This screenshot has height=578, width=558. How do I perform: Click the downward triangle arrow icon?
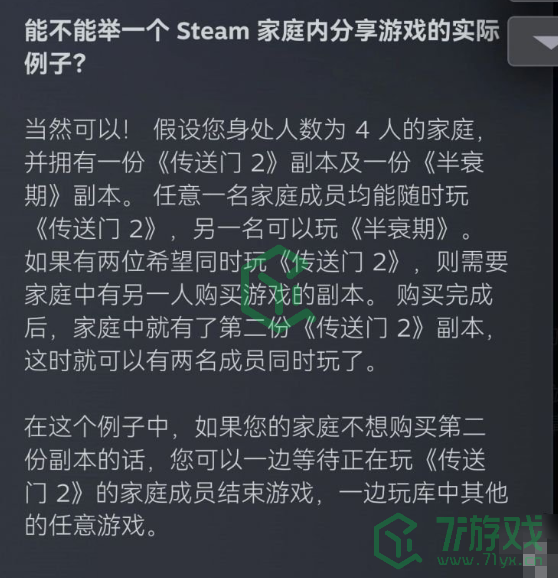click(547, 43)
